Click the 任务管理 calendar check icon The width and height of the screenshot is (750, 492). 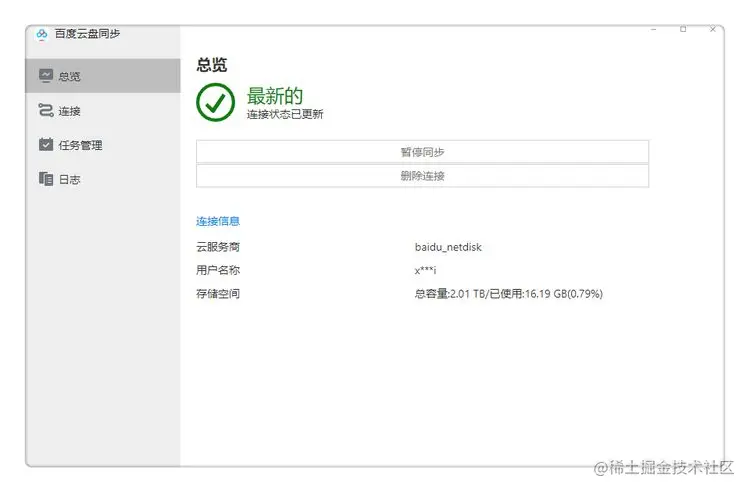[46, 144]
